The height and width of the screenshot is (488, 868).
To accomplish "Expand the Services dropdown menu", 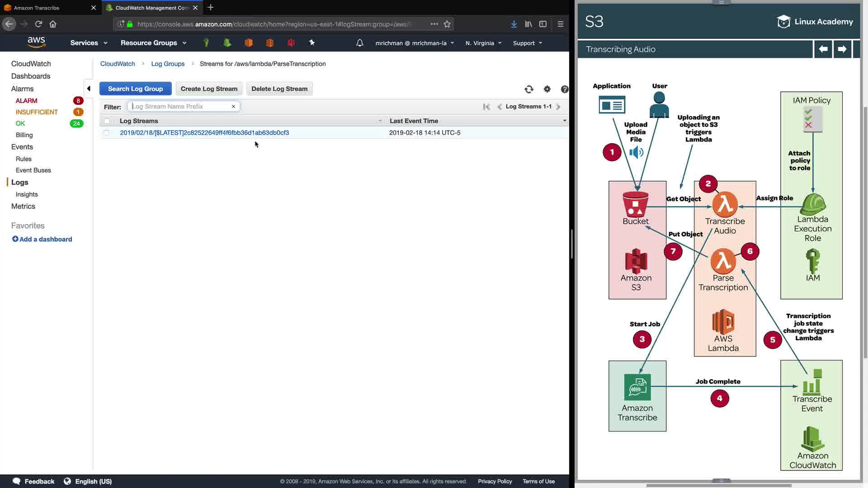I will pyautogui.click(x=89, y=43).
